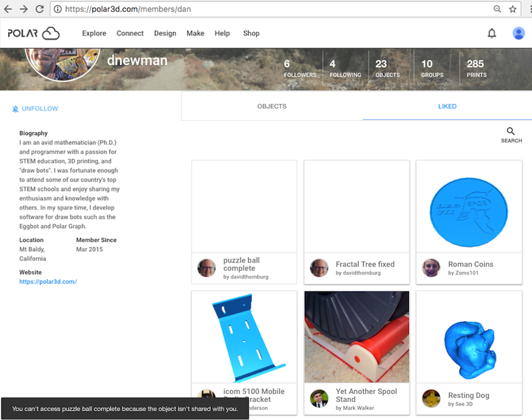The height and width of the screenshot is (420, 532).
Task: Reload the page
Action: 40,9
